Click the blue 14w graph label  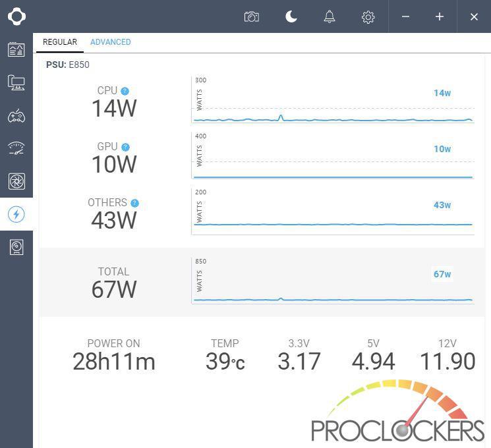(442, 93)
